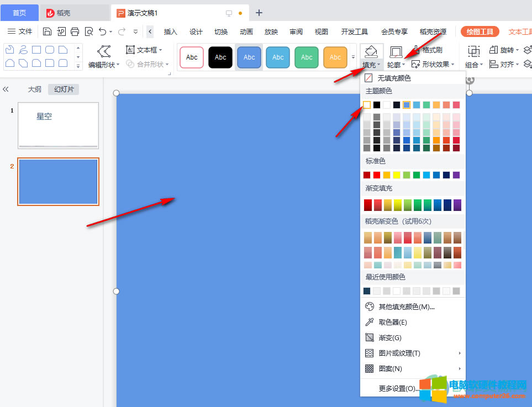This screenshot has width=532, height=407.
Task: Open the Insert (插入) ribbon tab
Action: point(170,31)
